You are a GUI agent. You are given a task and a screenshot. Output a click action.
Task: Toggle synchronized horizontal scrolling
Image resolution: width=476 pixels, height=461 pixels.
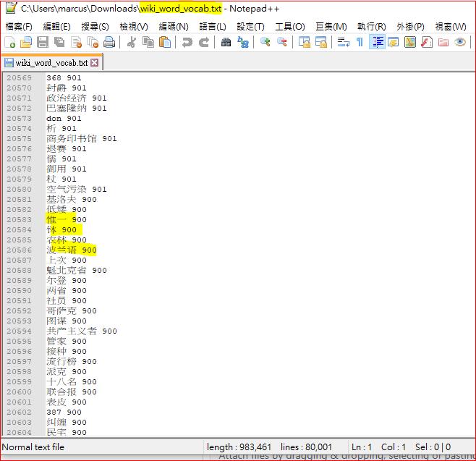click(321, 42)
